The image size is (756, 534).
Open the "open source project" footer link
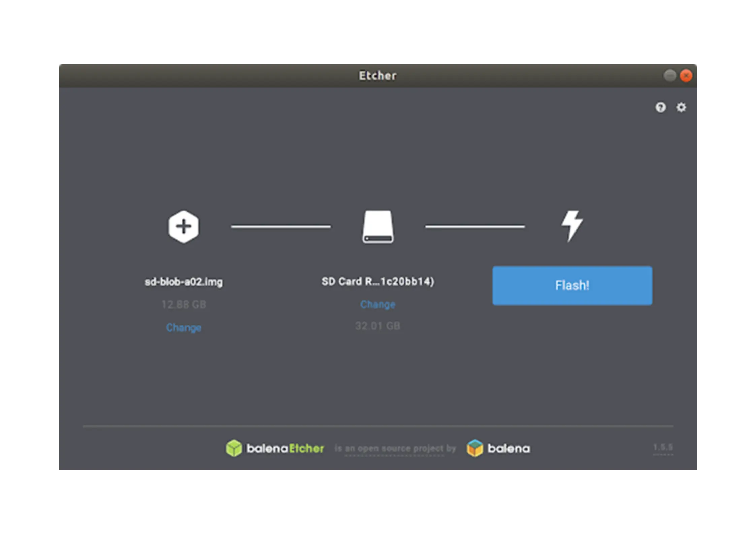pos(394,449)
